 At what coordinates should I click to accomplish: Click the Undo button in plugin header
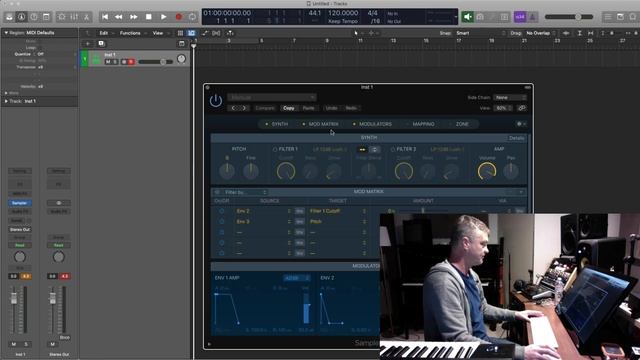[331, 108]
